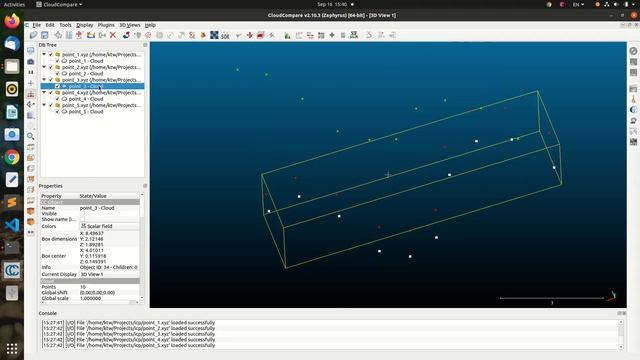Select the point_5 - Cloud tree item
The height and width of the screenshot is (360, 640).
(86, 111)
